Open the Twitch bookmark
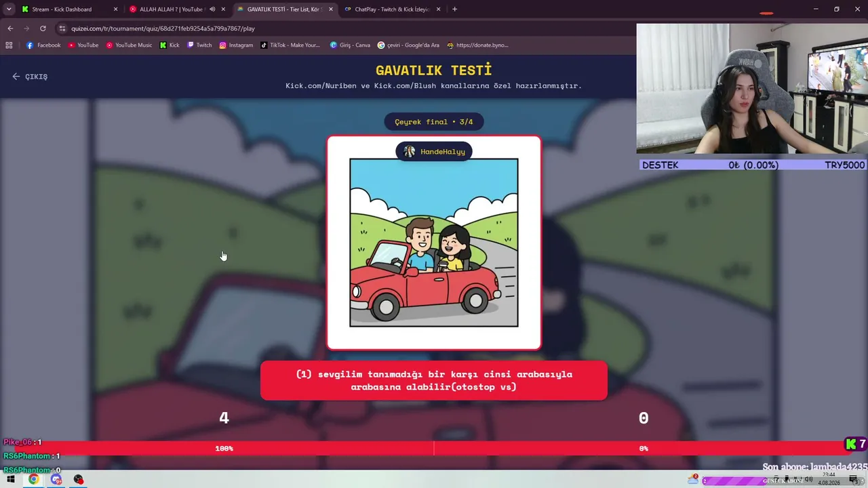 pyautogui.click(x=199, y=45)
